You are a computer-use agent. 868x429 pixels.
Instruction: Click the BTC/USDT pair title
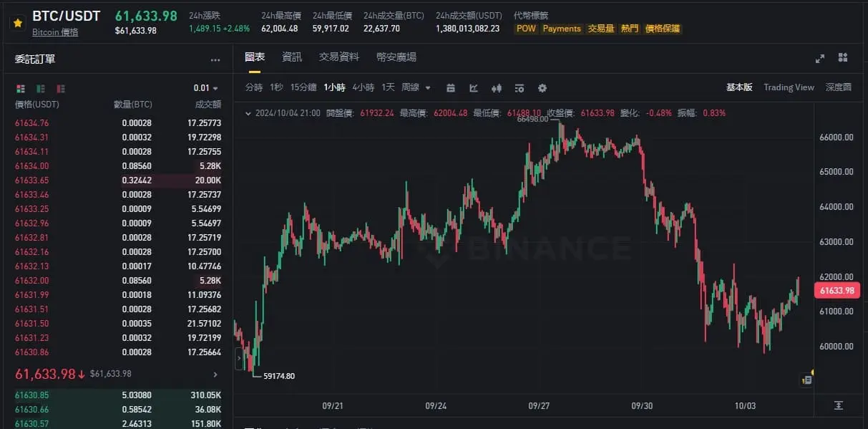click(x=67, y=16)
